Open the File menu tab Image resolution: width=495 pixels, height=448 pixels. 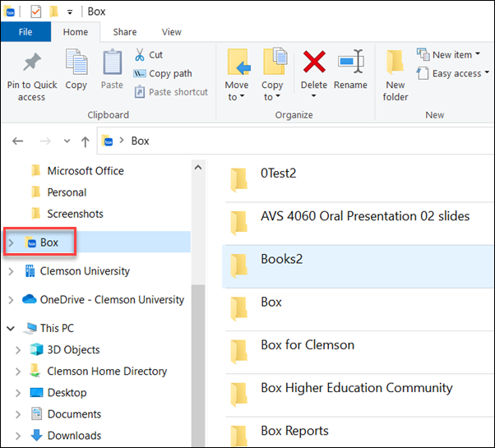[x=25, y=32]
